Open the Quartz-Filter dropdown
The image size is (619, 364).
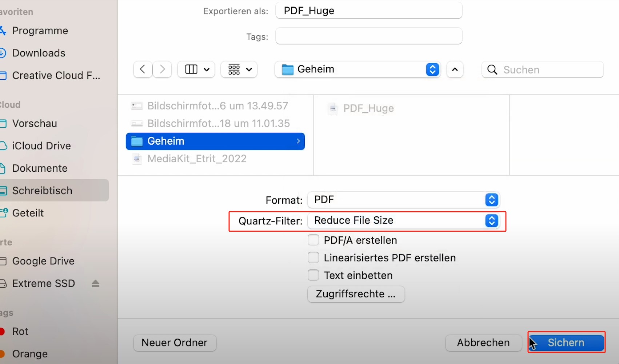click(404, 220)
